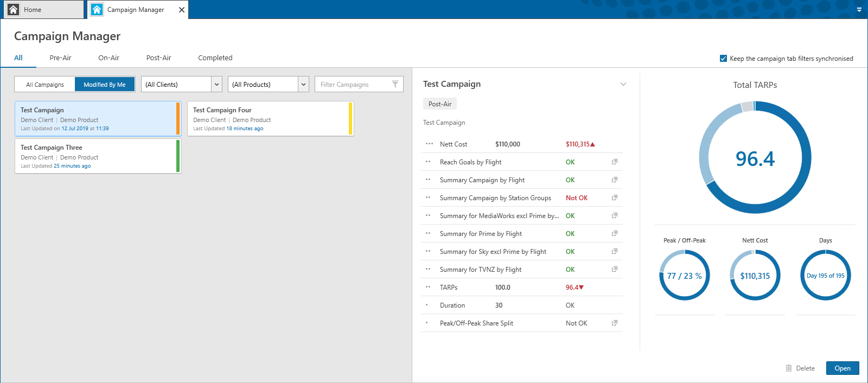
Task: Click the 25 minutes ago timestamp
Action: 72,166
